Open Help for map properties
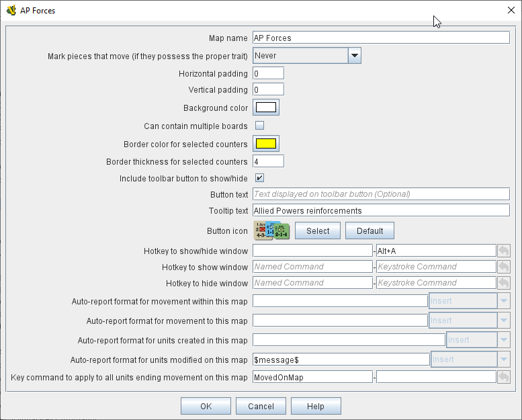This screenshot has height=420, width=522. [316, 406]
